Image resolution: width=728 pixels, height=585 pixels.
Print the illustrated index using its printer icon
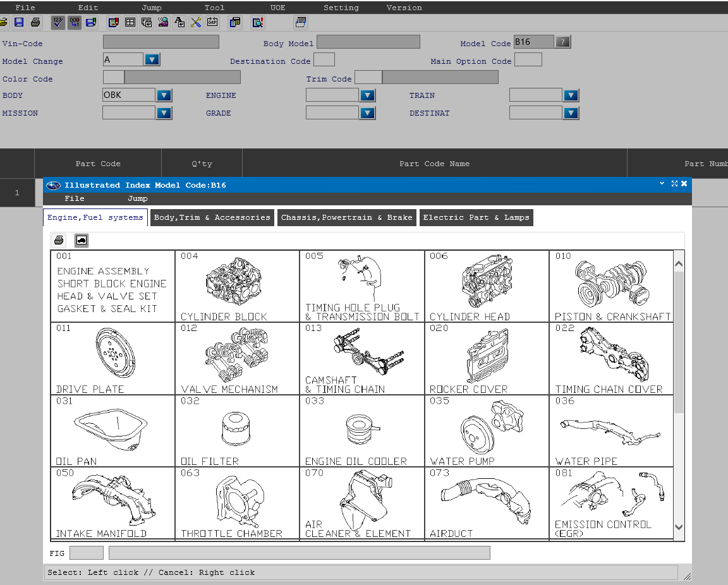pos(59,240)
